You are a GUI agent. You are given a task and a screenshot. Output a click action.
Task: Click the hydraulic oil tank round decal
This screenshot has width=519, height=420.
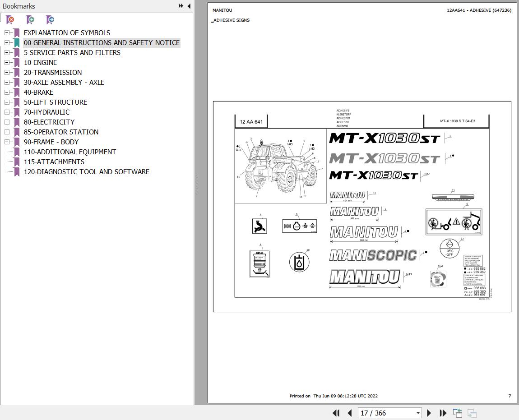coord(299,262)
